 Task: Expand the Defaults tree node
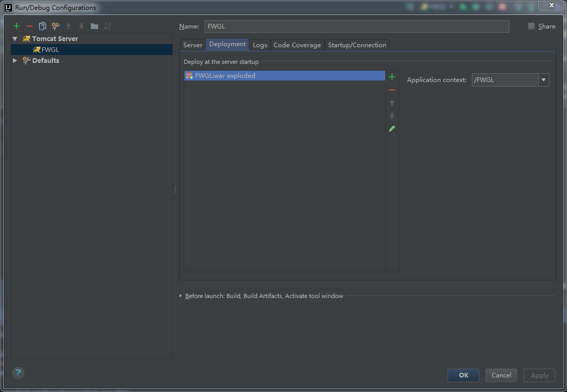pyautogui.click(x=15, y=60)
